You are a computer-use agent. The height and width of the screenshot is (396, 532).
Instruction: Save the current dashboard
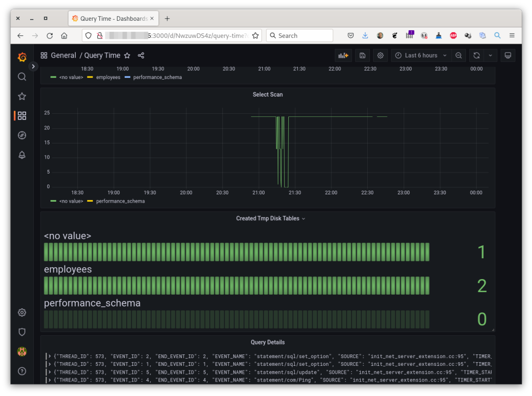[x=362, y=55]
